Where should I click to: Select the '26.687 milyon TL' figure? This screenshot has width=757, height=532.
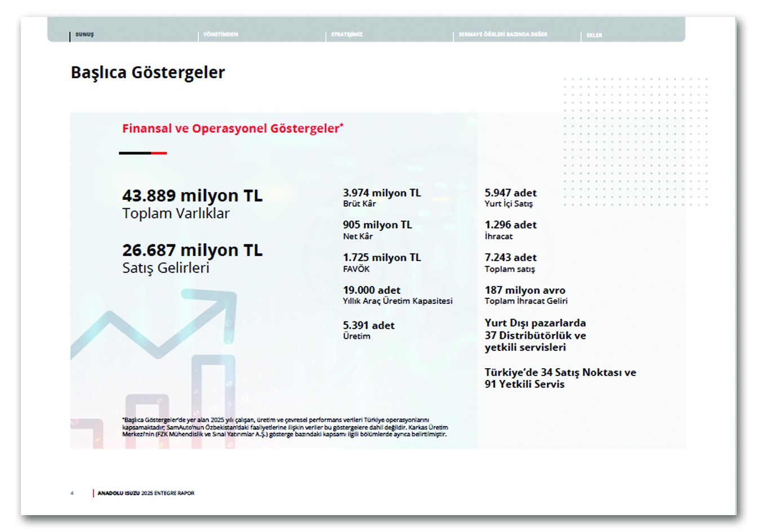192,250
